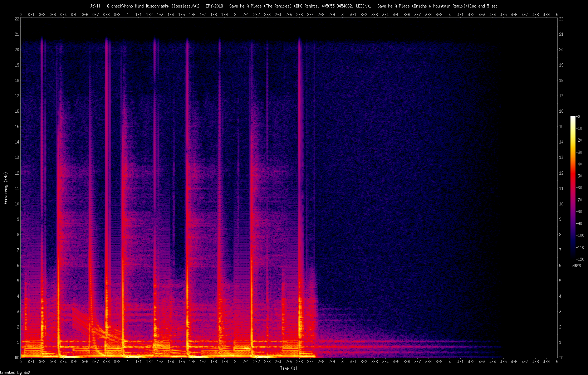Select "-120" on the dBFS scale

580,259
